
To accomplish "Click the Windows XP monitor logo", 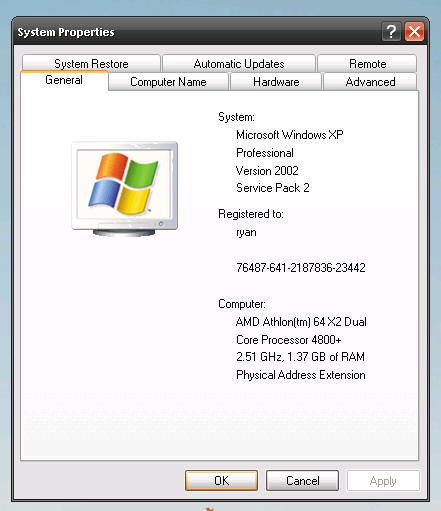I will [x=125, y=189].
